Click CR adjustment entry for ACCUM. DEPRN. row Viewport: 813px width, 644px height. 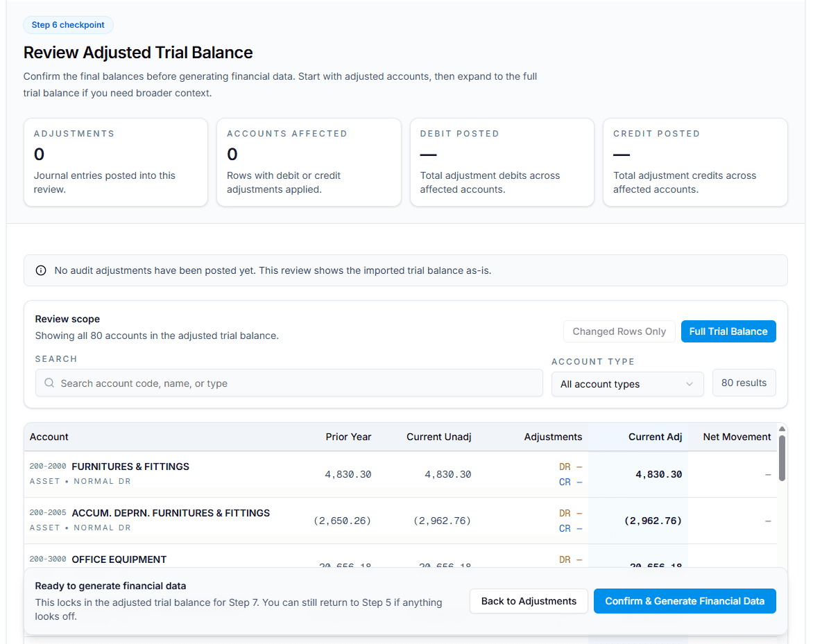570,528
